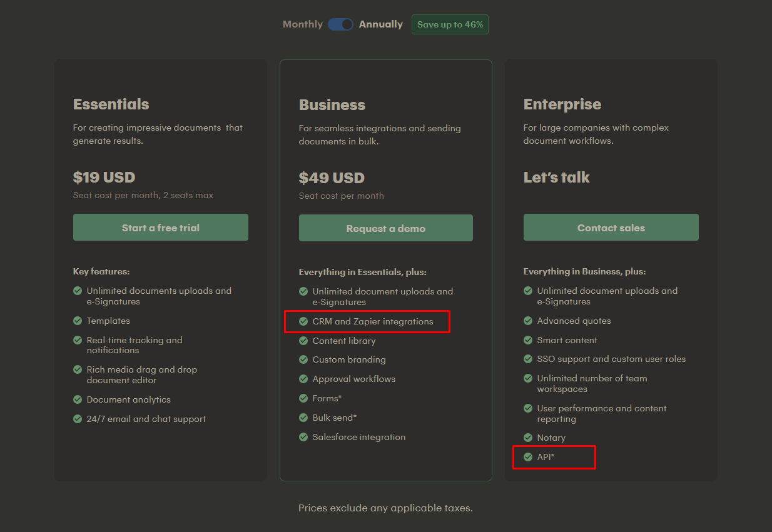Click checkmark icon beside CRM and Zapier integrations

(x=303, y=321)
